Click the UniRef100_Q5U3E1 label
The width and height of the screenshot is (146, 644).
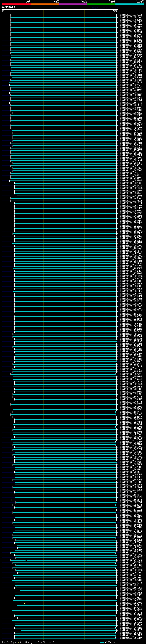[x=131, y=241]
